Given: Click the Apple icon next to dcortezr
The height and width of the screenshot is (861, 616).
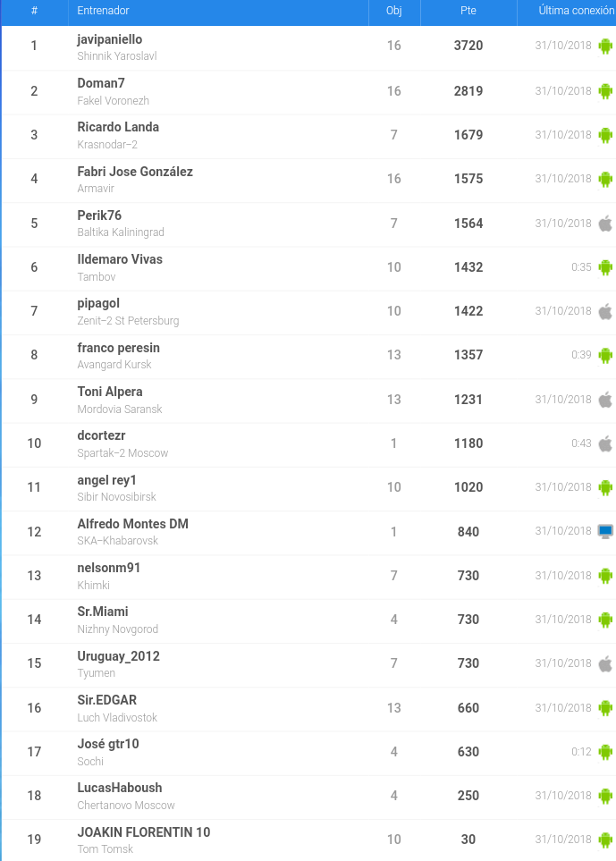Looking at the screenshot, I should pos(605,443).
